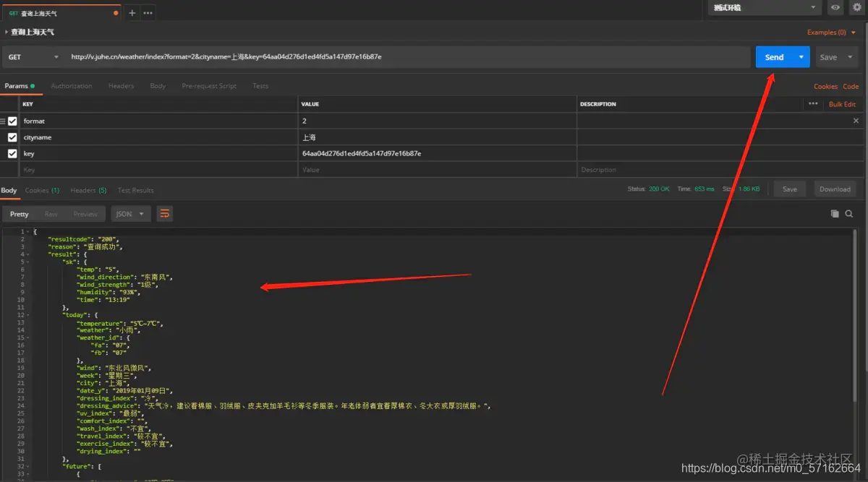
Task: Grab the drag handle of format row
Action: pyautogui.click(x=3, y=121)
